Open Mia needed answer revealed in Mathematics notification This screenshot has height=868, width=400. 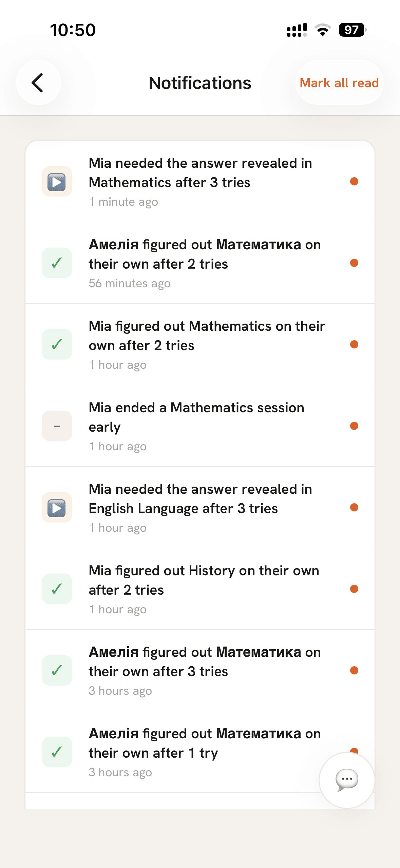tap(200, 182)
